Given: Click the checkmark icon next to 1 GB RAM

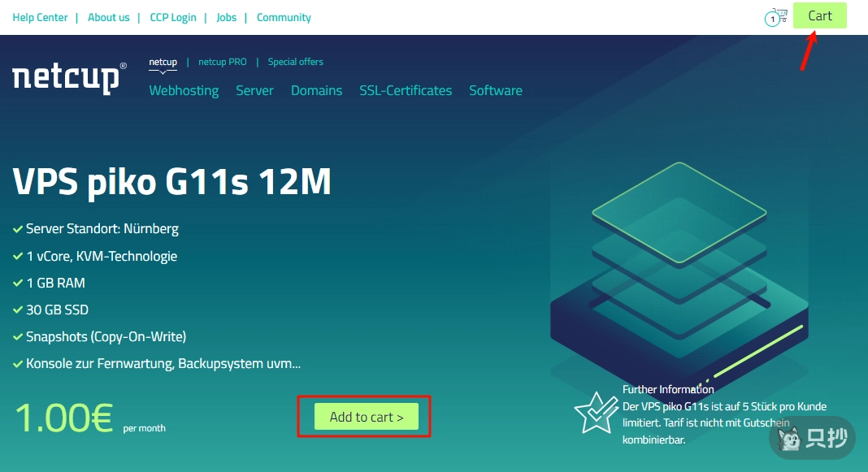Looking at the screenshot, I should (18, 283).
